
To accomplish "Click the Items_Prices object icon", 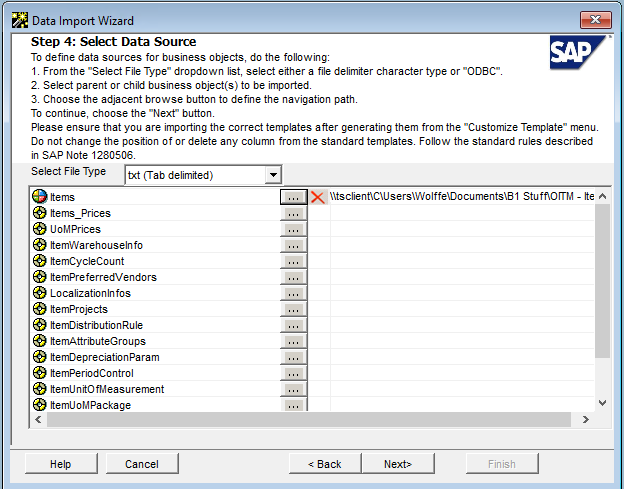I will point(39,213).
